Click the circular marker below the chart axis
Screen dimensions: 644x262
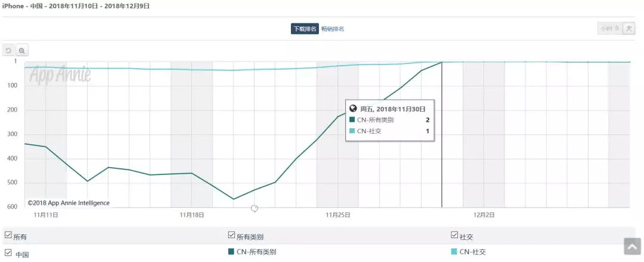coord(255,208)
